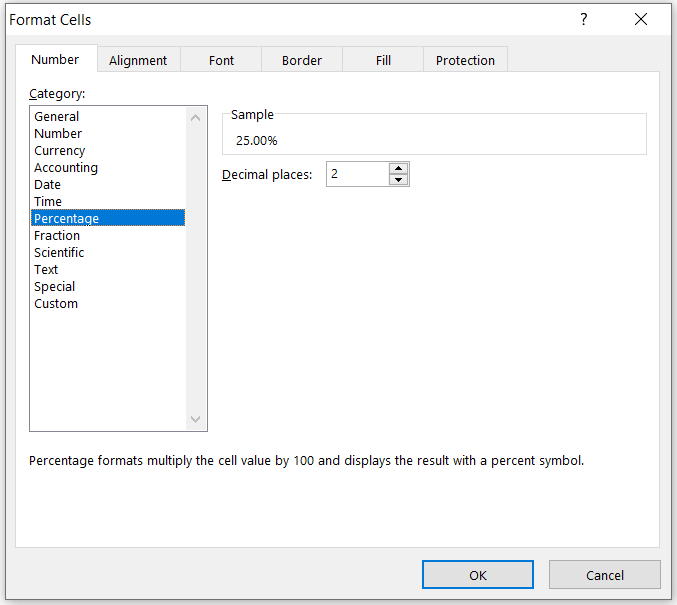Screen dimensions: 677x605
Task: Open the Border tab
Action: pos(302,60)
